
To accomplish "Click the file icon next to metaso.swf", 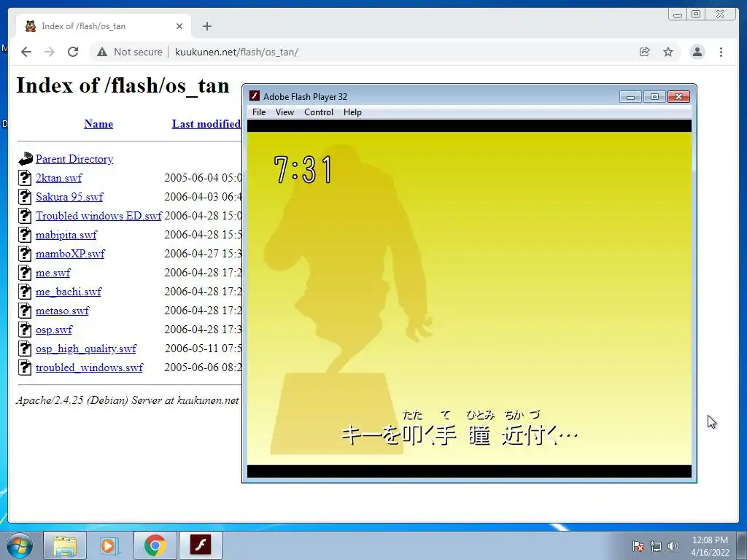I will tap(26, 311).
